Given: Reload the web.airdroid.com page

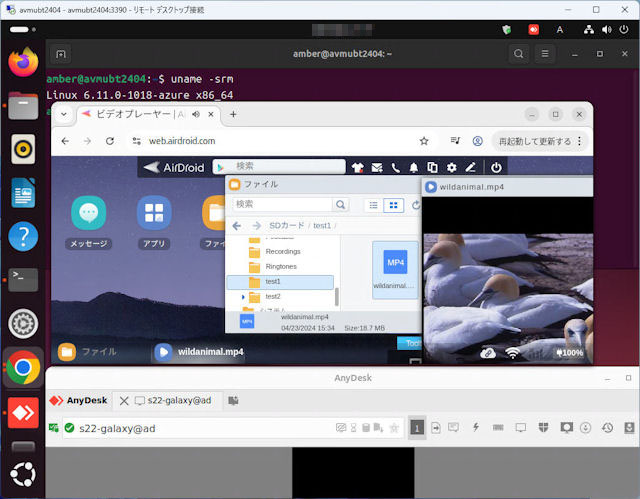Looking at the screenshot, I should coord(110,141).
